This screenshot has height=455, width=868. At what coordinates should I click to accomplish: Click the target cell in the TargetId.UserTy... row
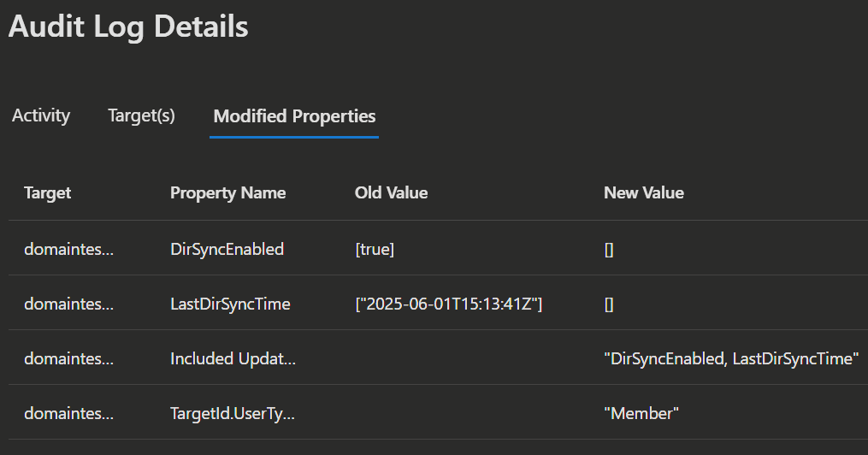coord(68,413)
